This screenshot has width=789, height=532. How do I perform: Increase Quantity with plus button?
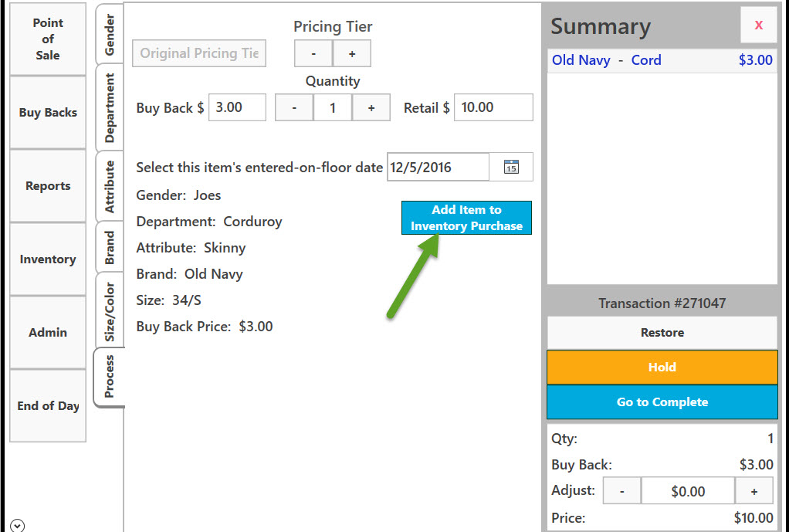click(371, 107)
